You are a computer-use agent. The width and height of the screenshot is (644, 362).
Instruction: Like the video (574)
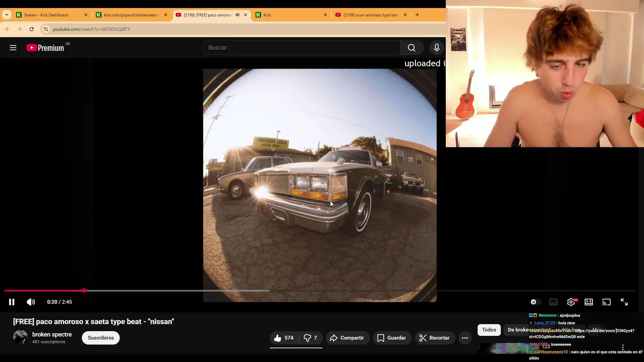(x=283, y=338)
